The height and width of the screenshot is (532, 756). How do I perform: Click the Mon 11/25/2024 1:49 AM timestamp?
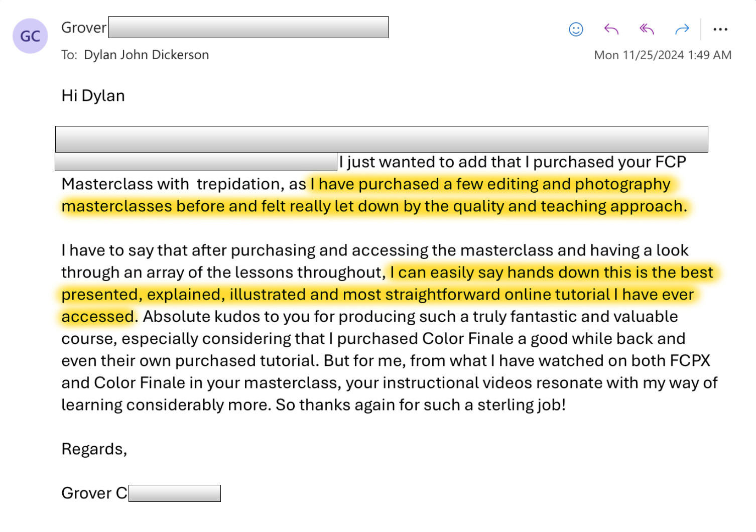[x=663, y=55]
